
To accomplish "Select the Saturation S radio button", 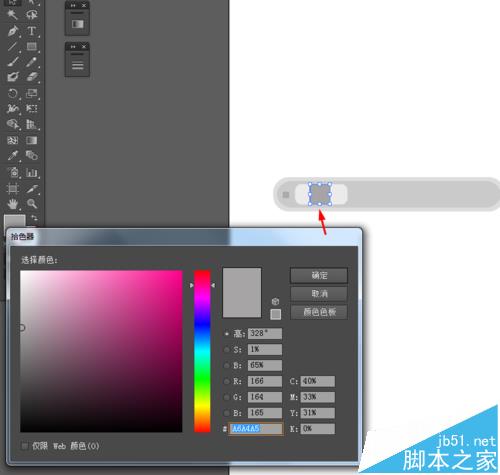I will pos(227,350).
